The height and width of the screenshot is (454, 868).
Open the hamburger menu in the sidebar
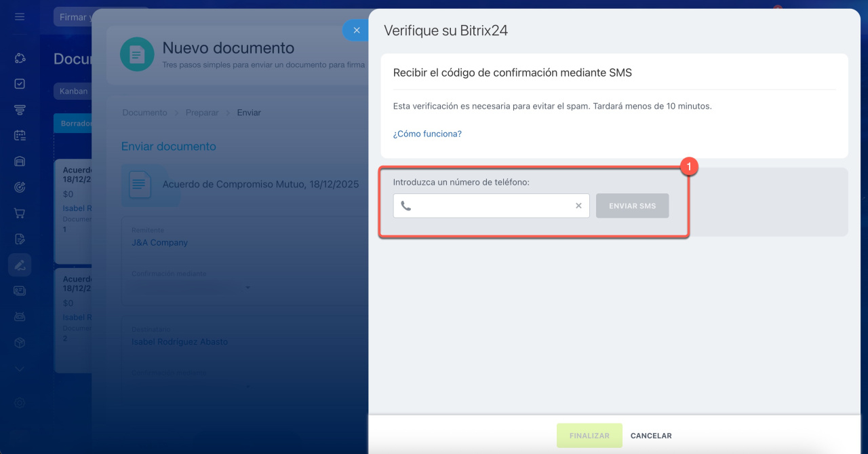click(20, 16)
